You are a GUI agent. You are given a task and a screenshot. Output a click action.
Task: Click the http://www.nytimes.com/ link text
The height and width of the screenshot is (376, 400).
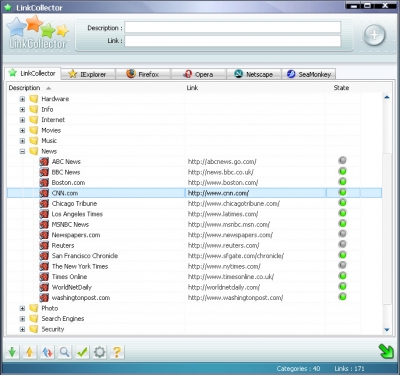[x=224, y=266]
